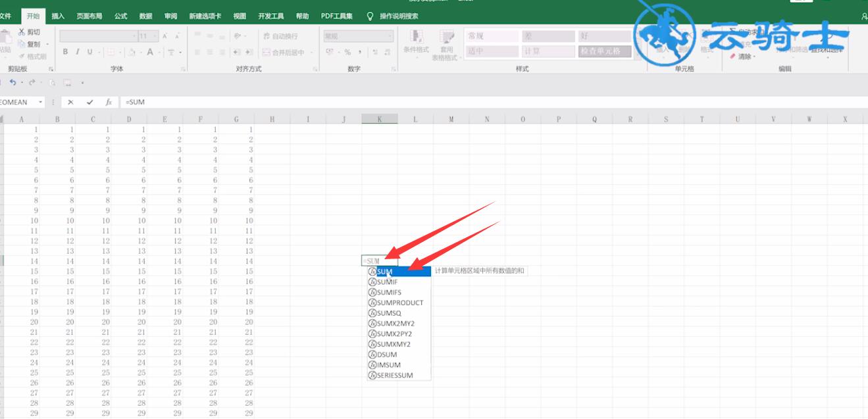Click the cell borders icon

[x=110, y=52]
